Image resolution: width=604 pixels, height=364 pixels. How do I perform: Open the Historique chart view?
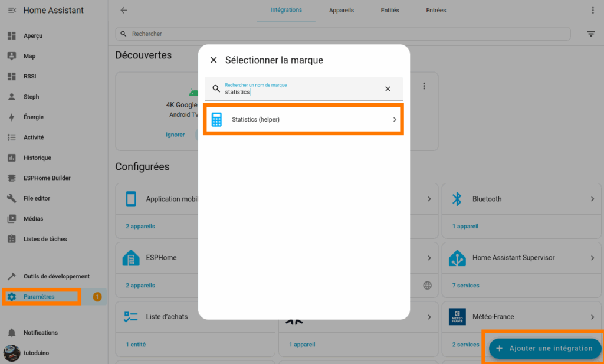tap(37, 158)
